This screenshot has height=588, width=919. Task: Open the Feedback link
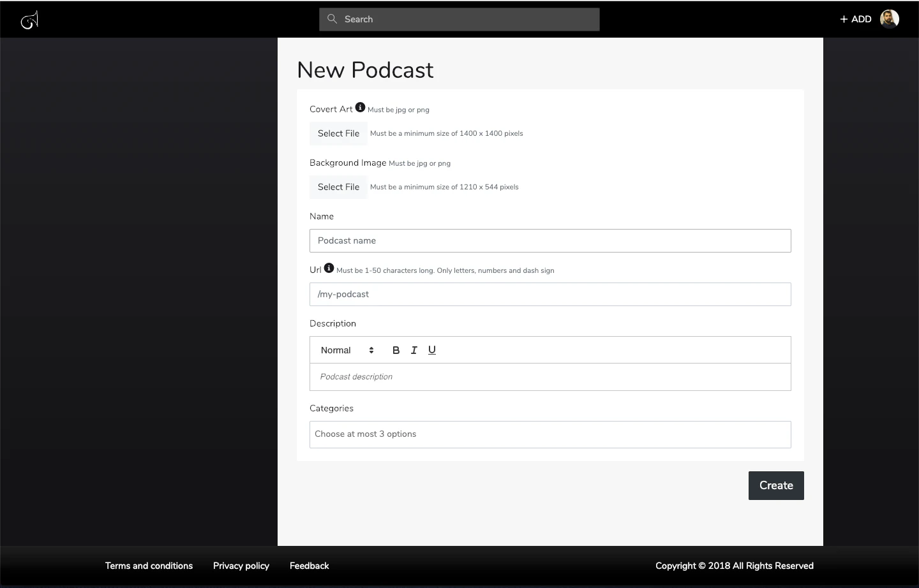[309, 566]
